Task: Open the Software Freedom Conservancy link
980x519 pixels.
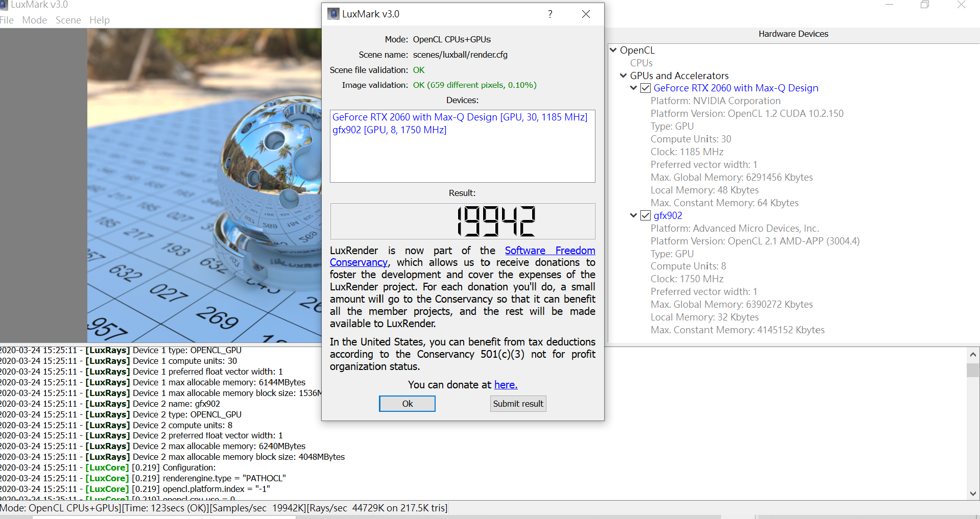Action: point(550,251)
